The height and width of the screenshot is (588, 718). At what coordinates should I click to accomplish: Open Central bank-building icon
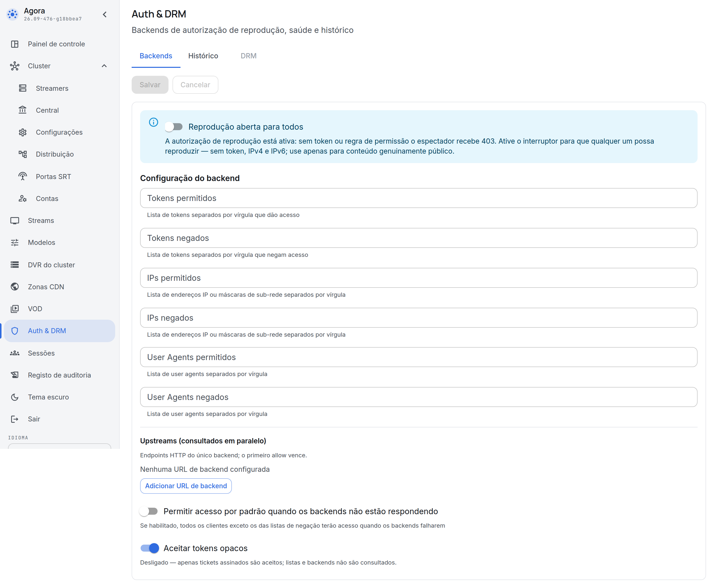[x=23, y=110]
